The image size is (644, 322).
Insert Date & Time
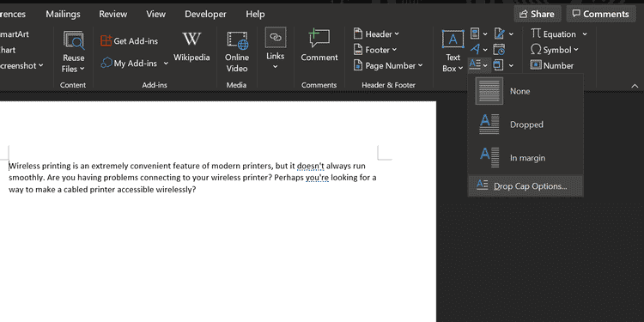click(499, 49)
